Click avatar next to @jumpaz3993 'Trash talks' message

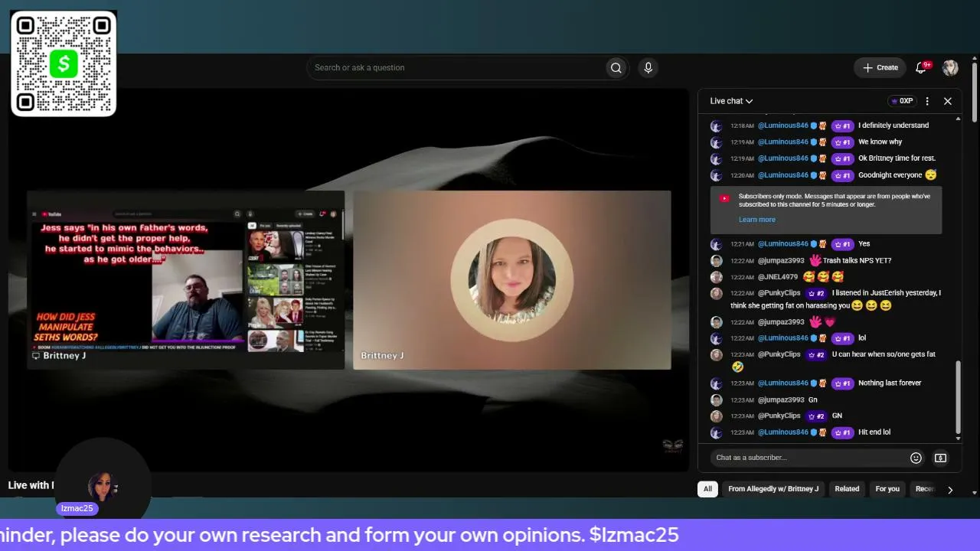point(716,261)
